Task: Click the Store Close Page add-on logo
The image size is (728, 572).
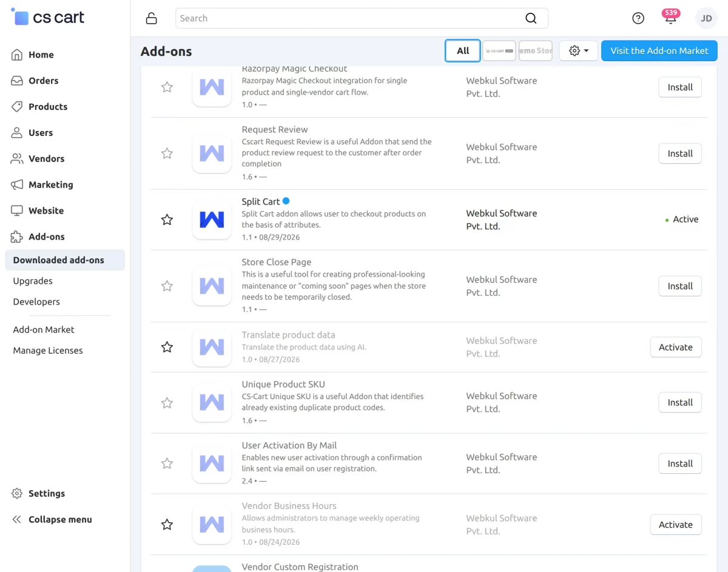Action: (x=212, y=286)
